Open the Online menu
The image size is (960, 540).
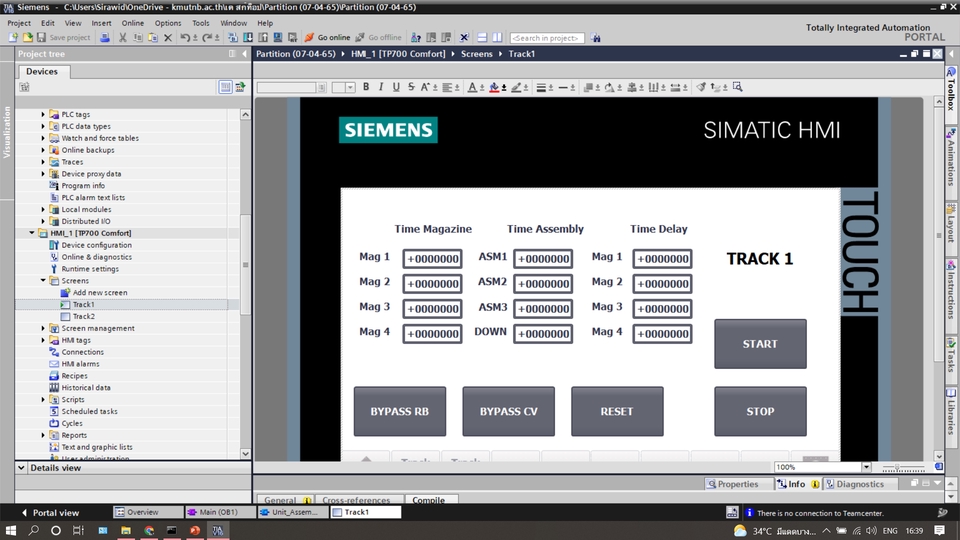(x=132, y=23)
